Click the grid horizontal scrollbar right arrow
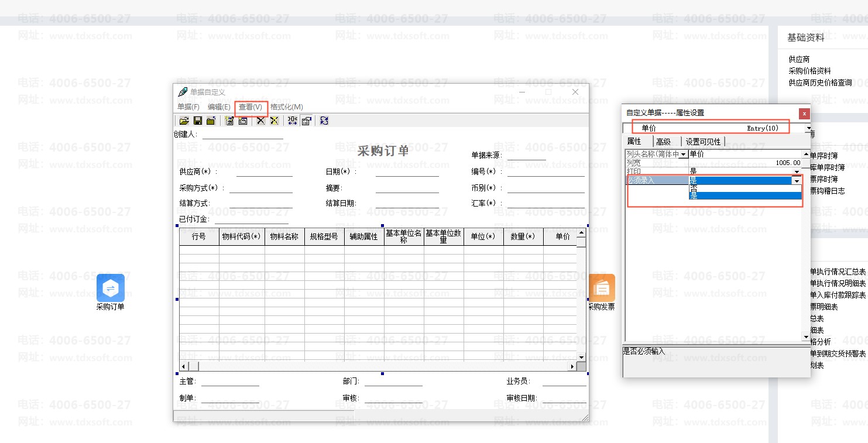 click(572, 366)
